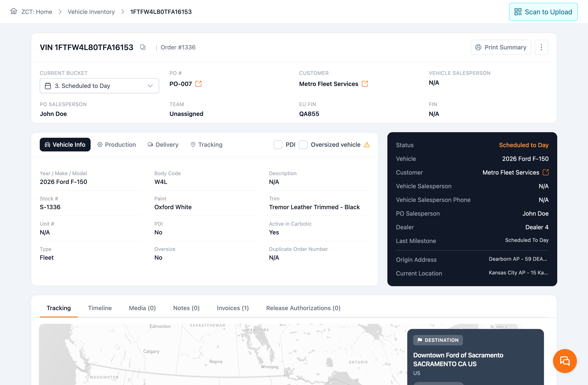
Task: Click Type value Fleet
Action: click(x=47, y=257)
